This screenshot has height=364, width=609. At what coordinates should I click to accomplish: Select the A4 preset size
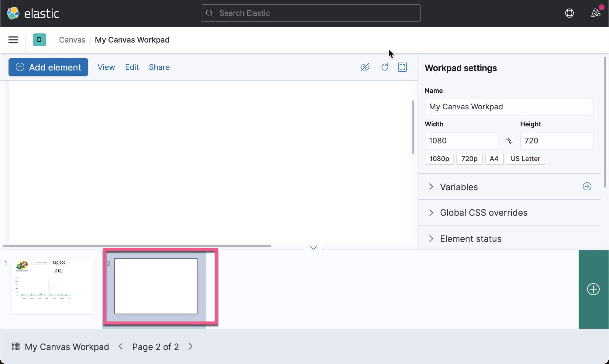coord(494,159)
